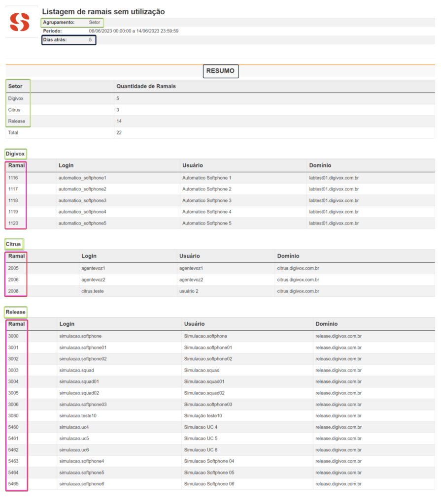Viewport: 441px width, 504px height.
Task: Select the 'Citrus' row in the summary table
Action: click(x=220, y=110)
